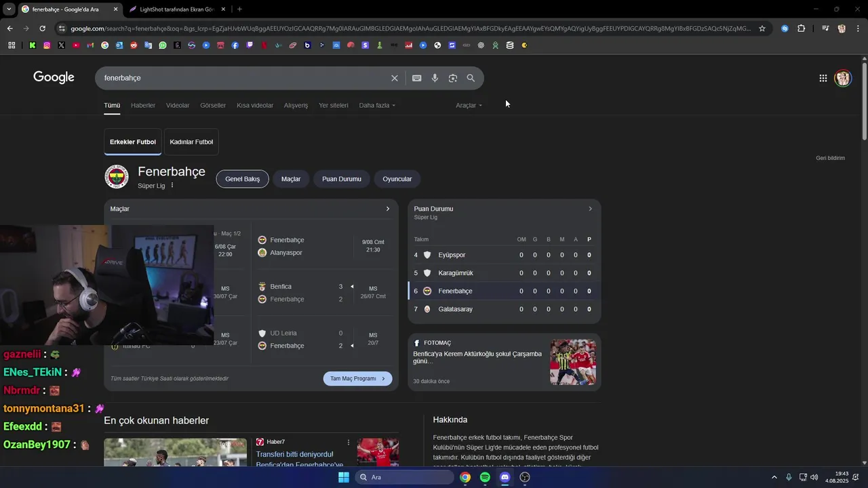Click the Maçlar chip button

pyautogui.click(x=291, y=179)
